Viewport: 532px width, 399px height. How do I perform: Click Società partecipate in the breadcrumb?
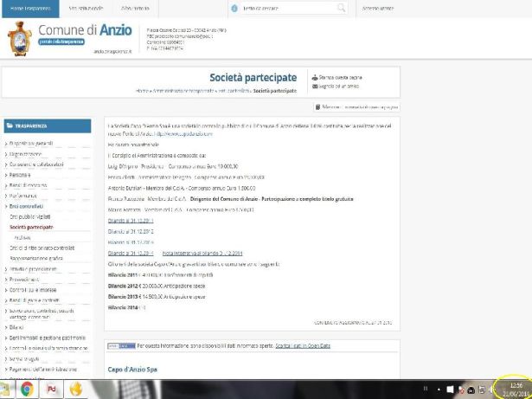point(275,92)
